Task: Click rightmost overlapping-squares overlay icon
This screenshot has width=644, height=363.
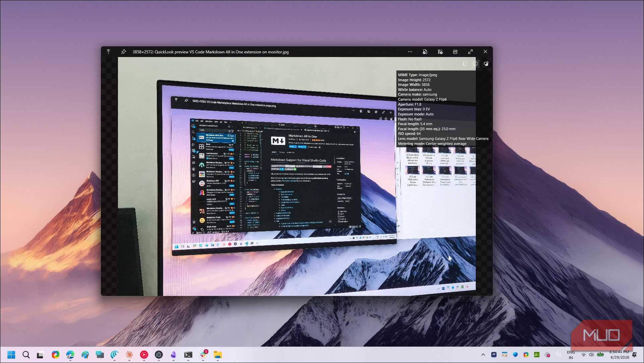Action: 486,64
